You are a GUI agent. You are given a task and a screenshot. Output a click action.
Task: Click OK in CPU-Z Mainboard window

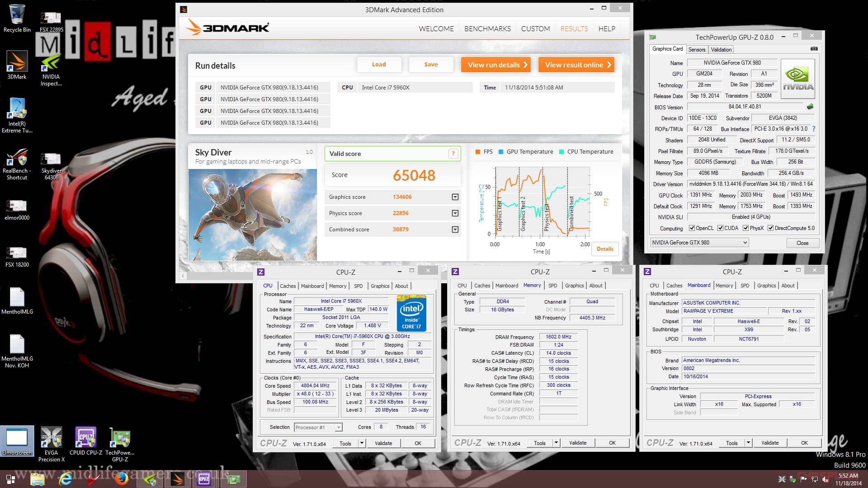point(804,443)
